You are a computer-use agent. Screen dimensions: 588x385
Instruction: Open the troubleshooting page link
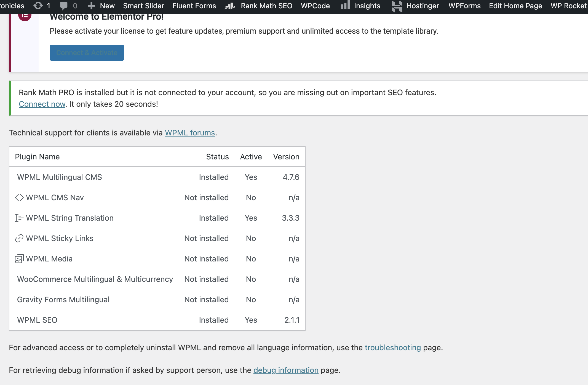(x=393, y=347)
